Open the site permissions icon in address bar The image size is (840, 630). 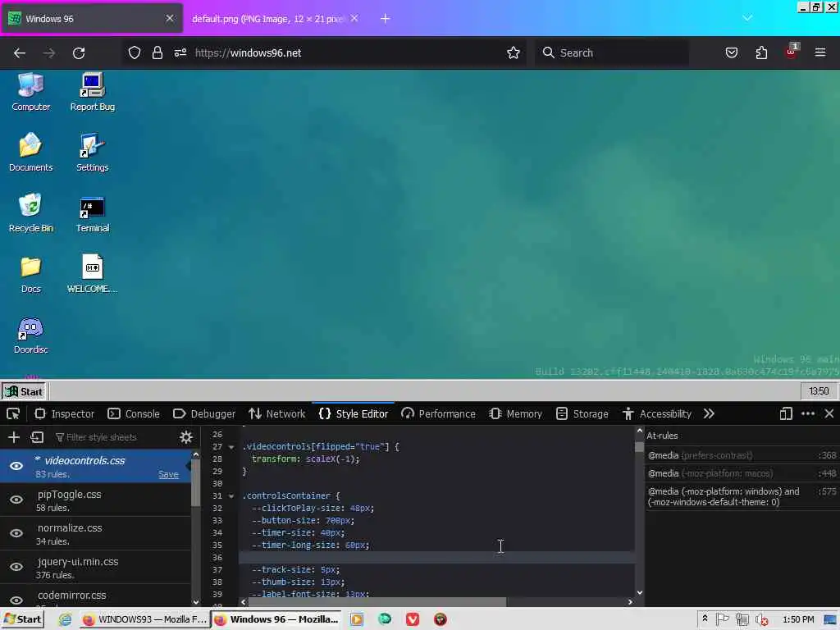point(180,52)
